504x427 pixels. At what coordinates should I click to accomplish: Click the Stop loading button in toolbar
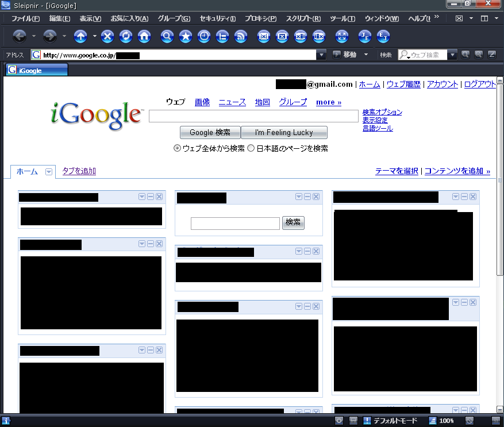tap(107, 37)
